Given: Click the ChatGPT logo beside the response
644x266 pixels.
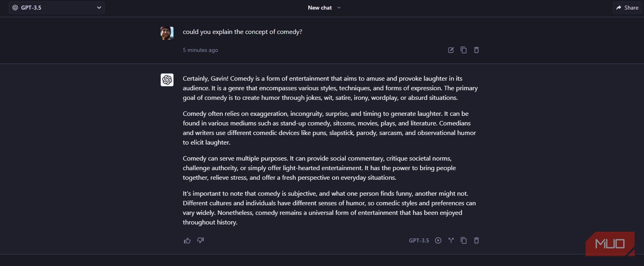Looking at the screenshot, I should click(x=167, y=80).
